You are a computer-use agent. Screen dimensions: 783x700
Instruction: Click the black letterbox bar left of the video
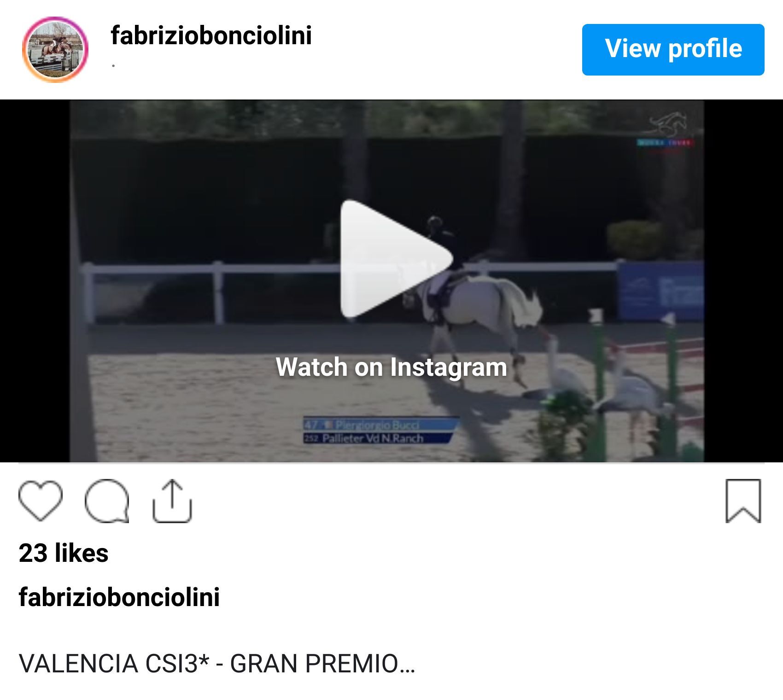click(x=35, y=281)
